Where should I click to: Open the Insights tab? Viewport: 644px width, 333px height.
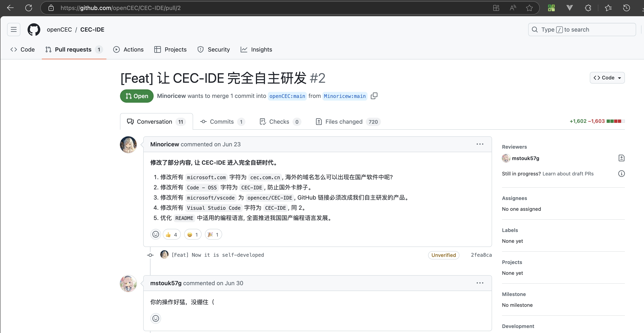click(257, 49)
